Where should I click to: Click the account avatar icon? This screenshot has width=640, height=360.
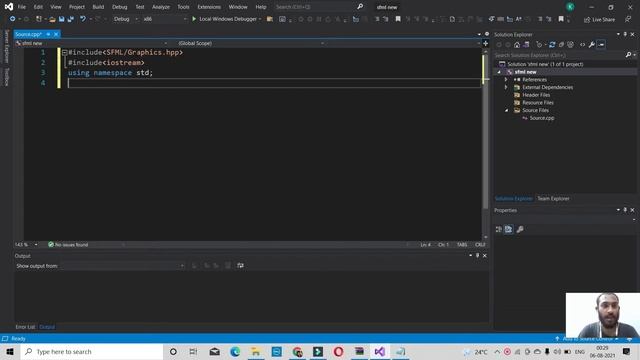point(570,7)
